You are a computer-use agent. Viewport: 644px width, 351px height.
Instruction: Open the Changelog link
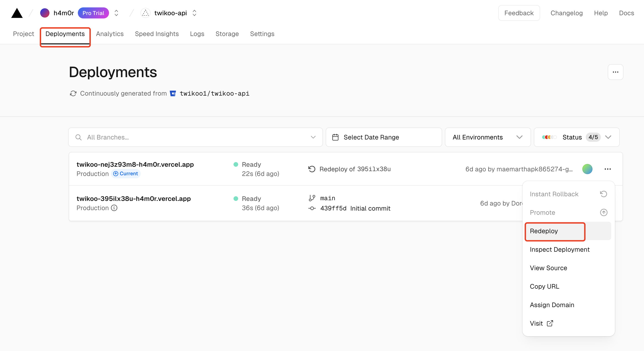[566, 13]
